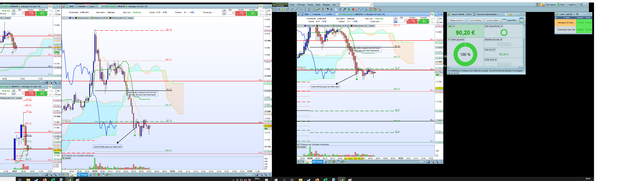Select the alert bell tool
This screenshot has width=644, height=181.
[x=283, y=10]
